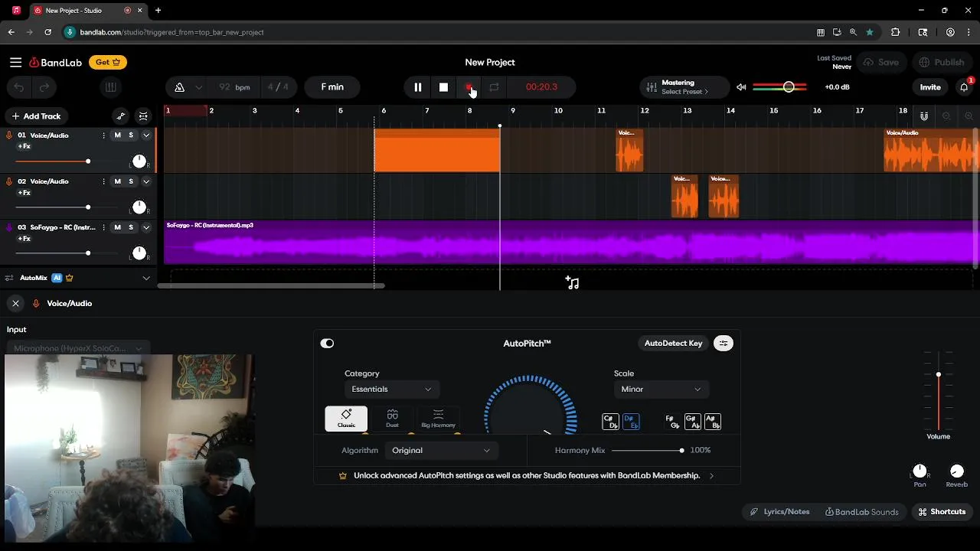Viewport: 980px width, 551px height.
Task: Click Add Track button
Action: (36, 116)
